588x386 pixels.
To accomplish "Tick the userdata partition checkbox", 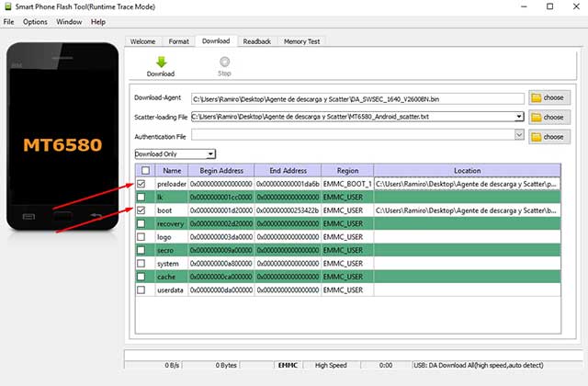I will [x=141, y=290].
